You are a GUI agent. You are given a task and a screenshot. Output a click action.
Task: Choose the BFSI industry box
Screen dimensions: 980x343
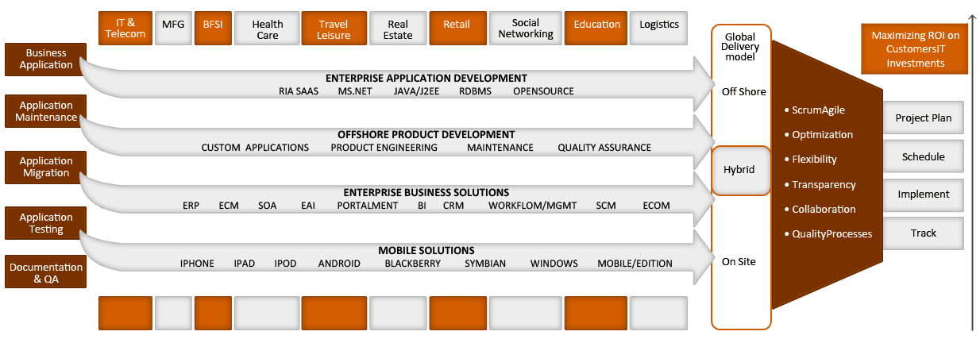tap(213, 29)
